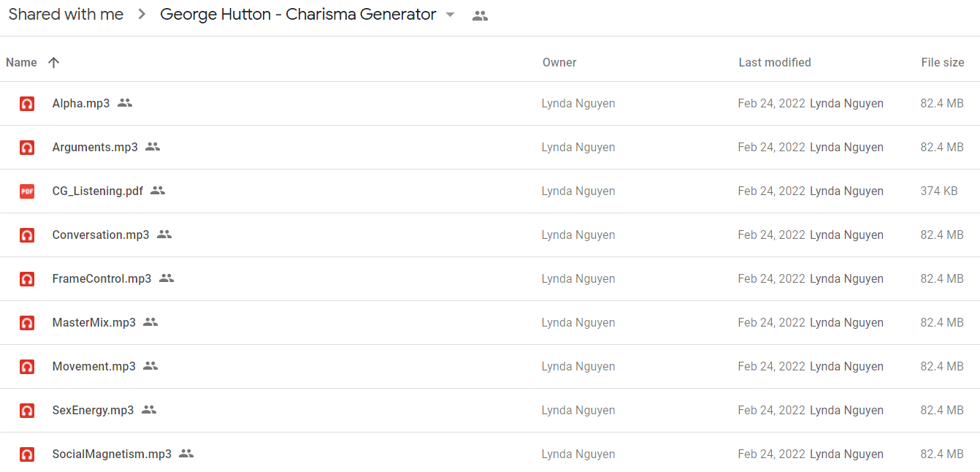Click the audio icon next to SexEnergy.mp3
This screenshot has height=472, width=980.
27,411
